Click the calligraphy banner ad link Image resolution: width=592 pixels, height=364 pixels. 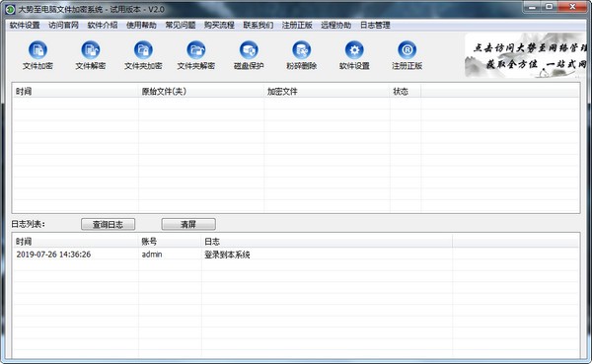(526, 55)
